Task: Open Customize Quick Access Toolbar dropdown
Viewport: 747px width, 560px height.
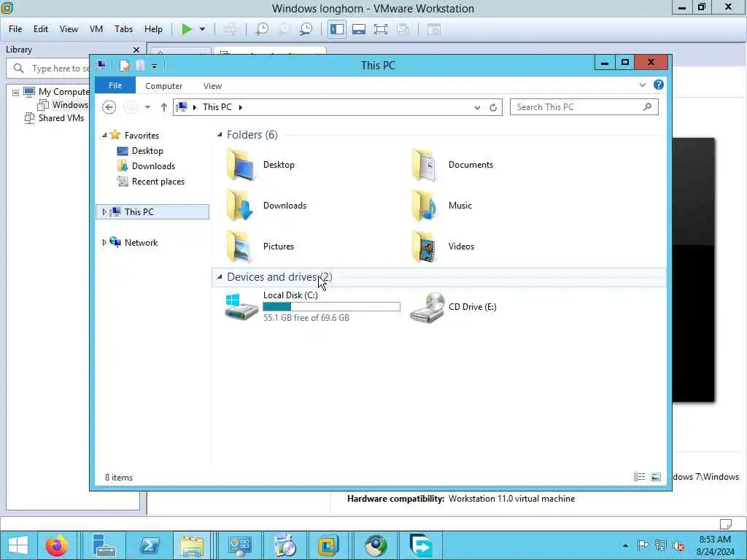Action: tap(155, 66)
